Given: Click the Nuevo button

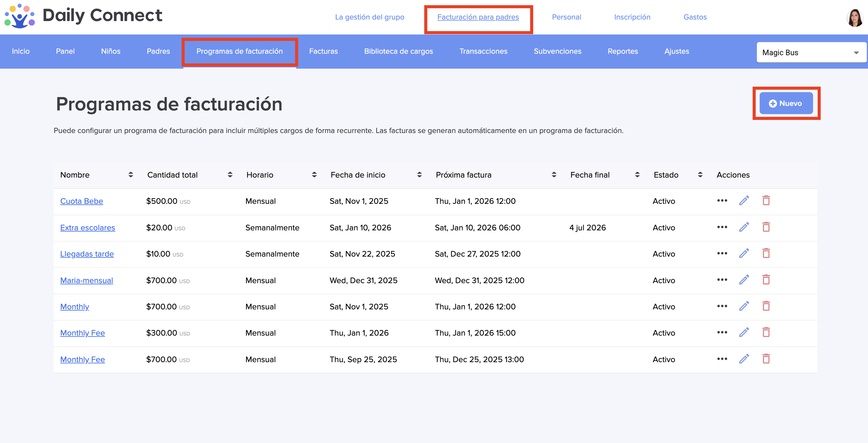Looking at the screenshot, I should (x=786, y=103).
